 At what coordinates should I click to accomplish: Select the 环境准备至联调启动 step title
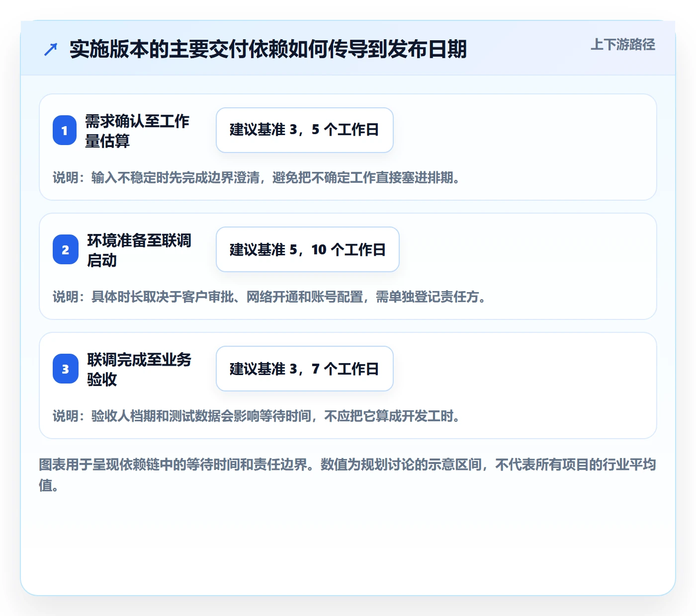(x=139, y=250)
